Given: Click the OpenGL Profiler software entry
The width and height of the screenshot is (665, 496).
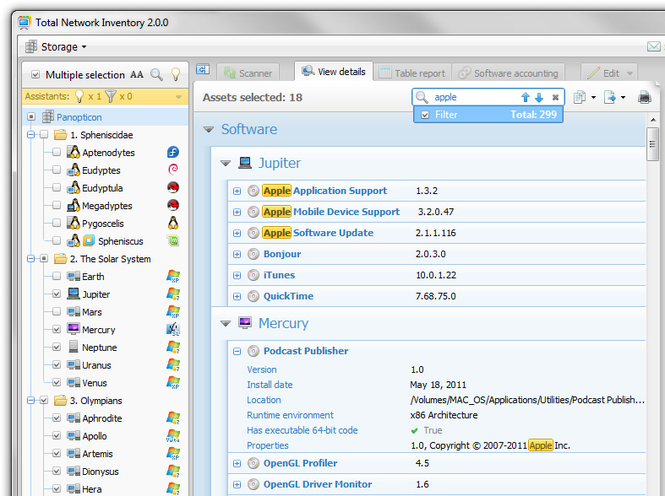Looking at the screenshot, I should pyautogui.click(x=300, y=463).
